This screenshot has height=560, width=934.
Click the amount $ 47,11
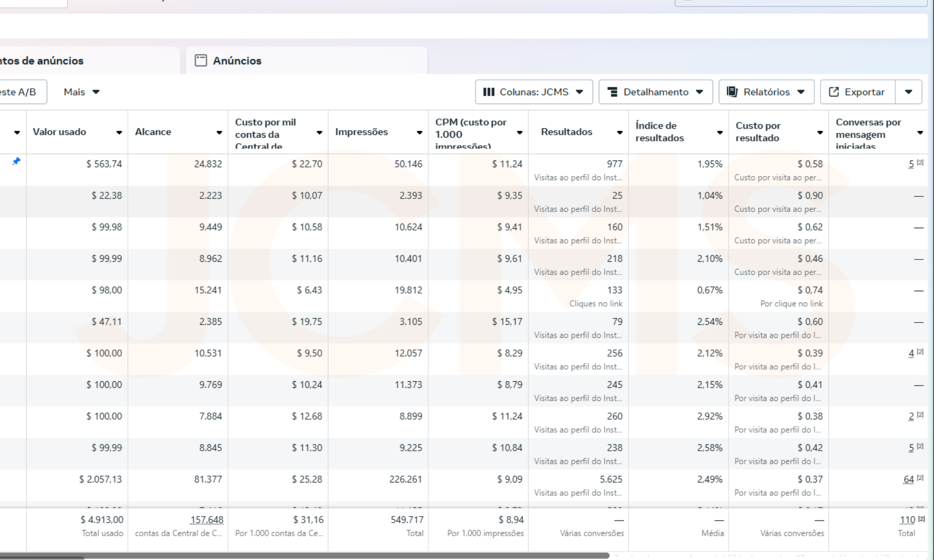click(x=107, y=322)
